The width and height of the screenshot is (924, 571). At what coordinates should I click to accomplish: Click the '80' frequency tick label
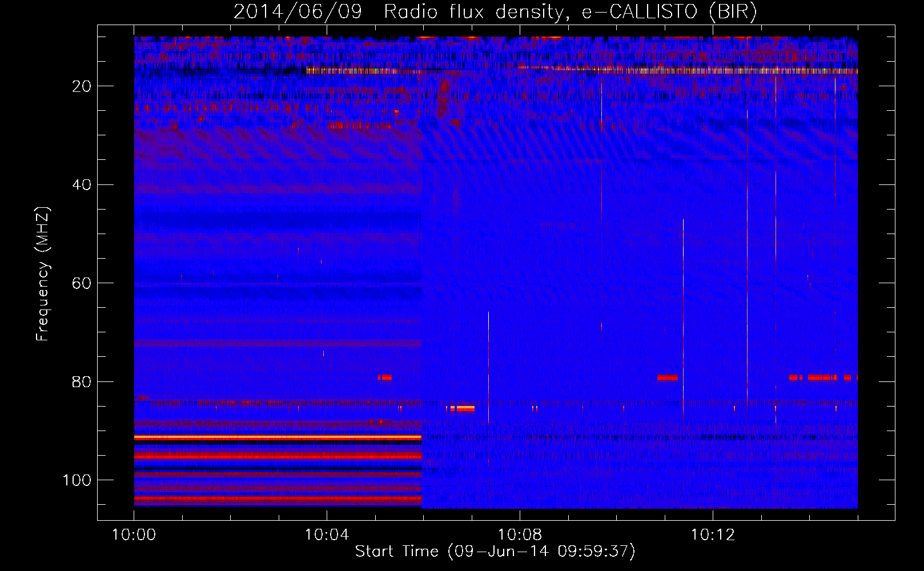[x=82, y=382]
